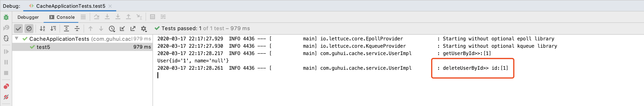Screen dimensions: 644x106
Task: Click Import Tests from file icon
Action: click(122, 29)
